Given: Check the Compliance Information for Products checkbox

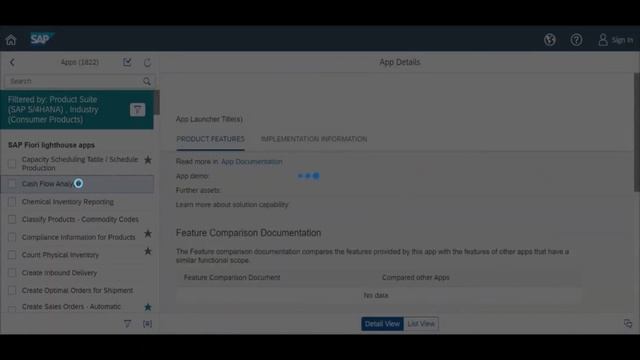Looking at the screenshot, I should pyautogui.click(x=12, y=237).
